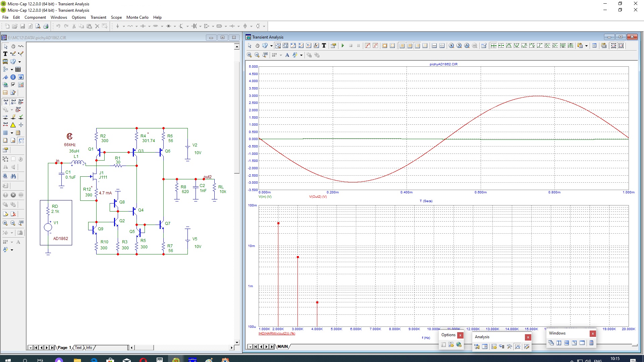Click the binoculars Find icon
Screen dimensions: 644x362
pyautogui.click(x=13, y=176)
